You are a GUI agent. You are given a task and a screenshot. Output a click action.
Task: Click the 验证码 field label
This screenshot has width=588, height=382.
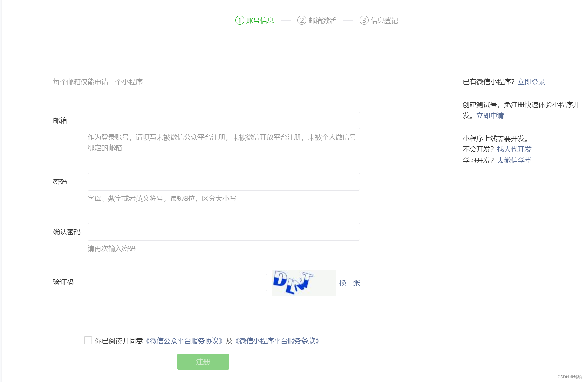tap(63, 282)
